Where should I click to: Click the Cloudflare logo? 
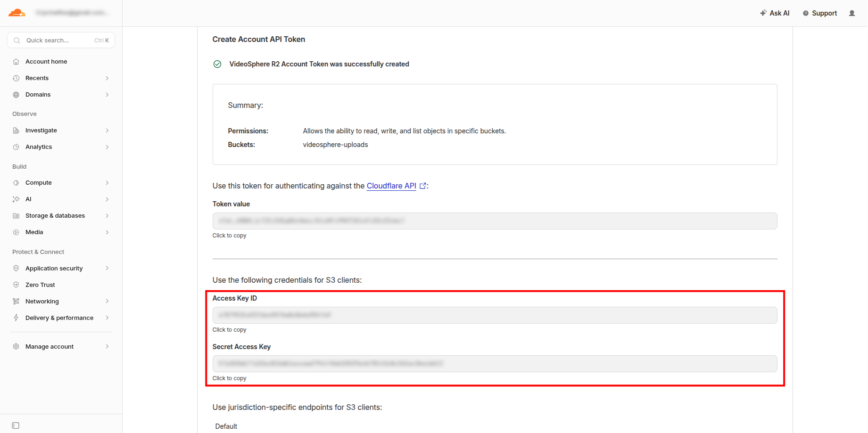17,13
